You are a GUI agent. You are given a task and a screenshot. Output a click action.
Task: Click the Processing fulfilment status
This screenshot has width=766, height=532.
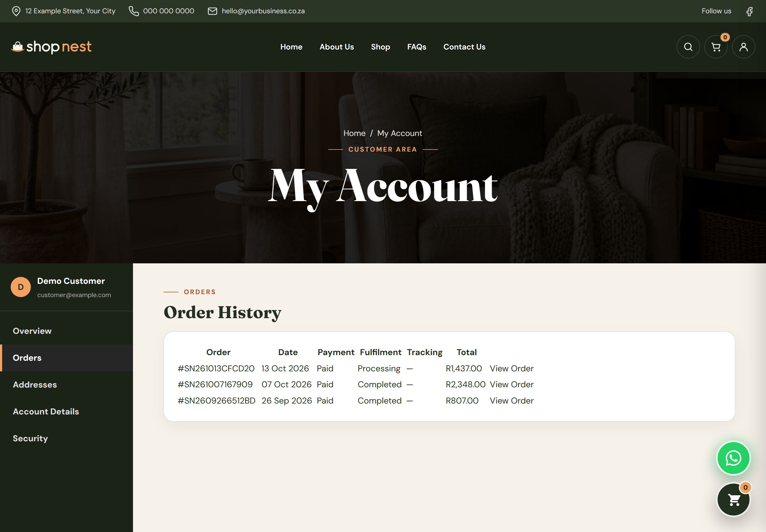click(x=379, y=369)
